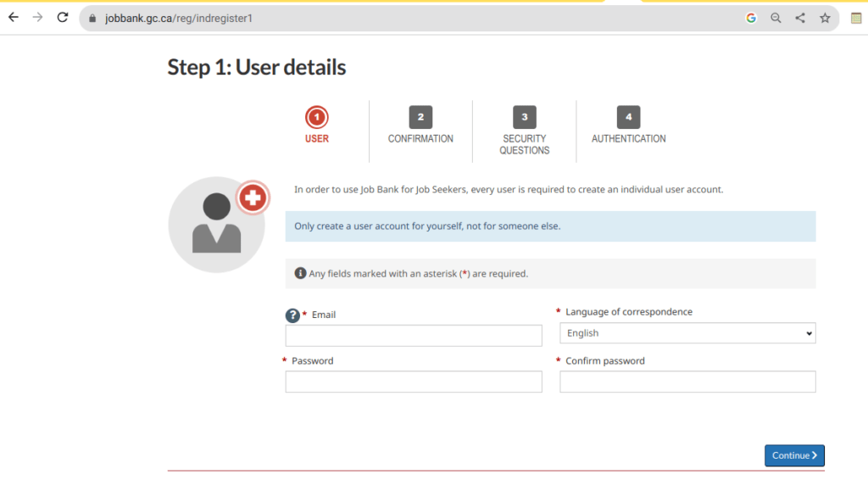Click the share page icon
Viewport: 868px width, 485px height.
[800, 18]
